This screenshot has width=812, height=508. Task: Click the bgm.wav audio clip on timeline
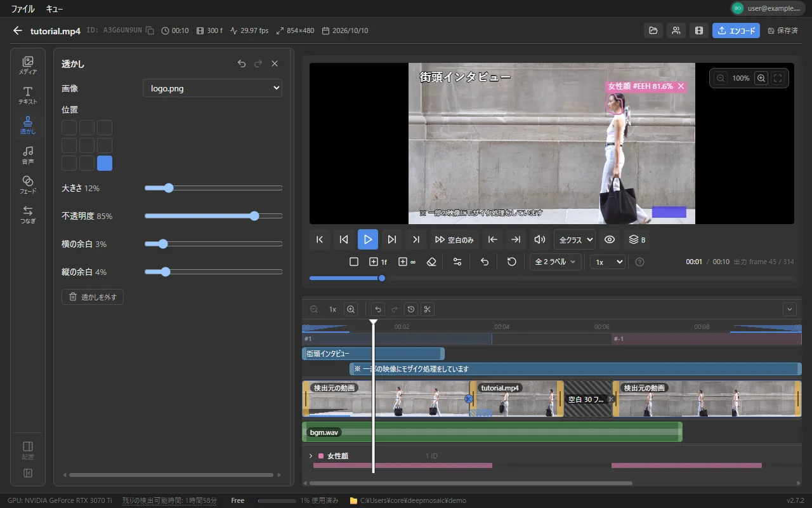coord(492,432)
